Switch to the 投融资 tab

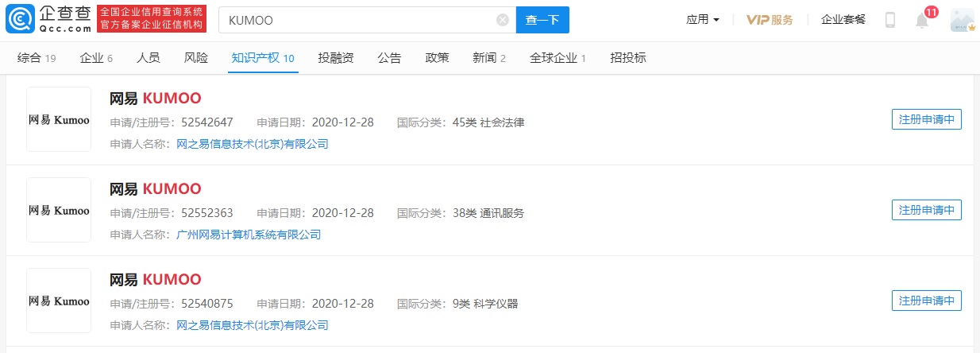coord(336,57)
